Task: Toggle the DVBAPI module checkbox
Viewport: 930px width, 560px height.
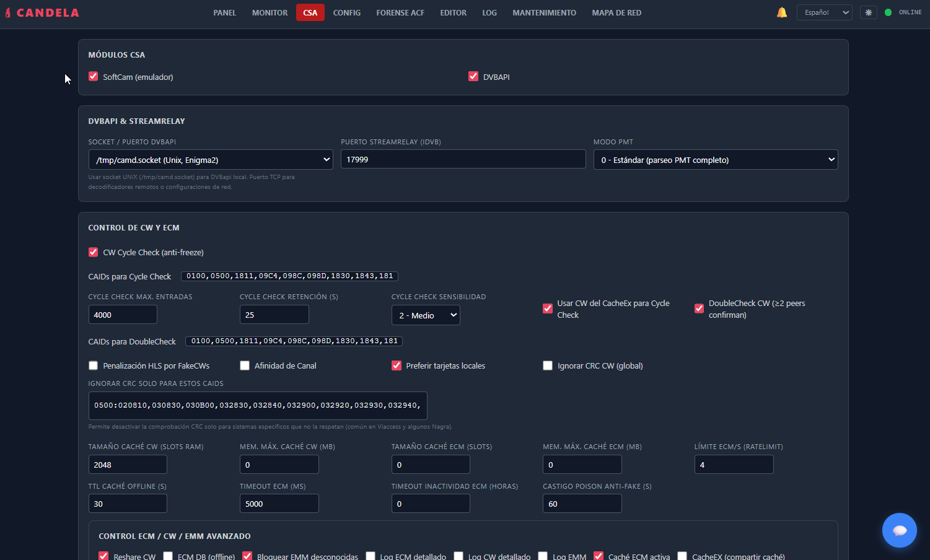Action: [x=473, y=77]
